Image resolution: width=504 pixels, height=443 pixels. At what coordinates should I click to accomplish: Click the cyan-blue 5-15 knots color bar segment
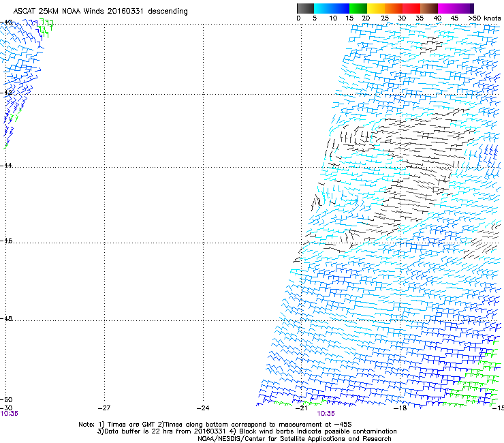click(x=332, y=8)
